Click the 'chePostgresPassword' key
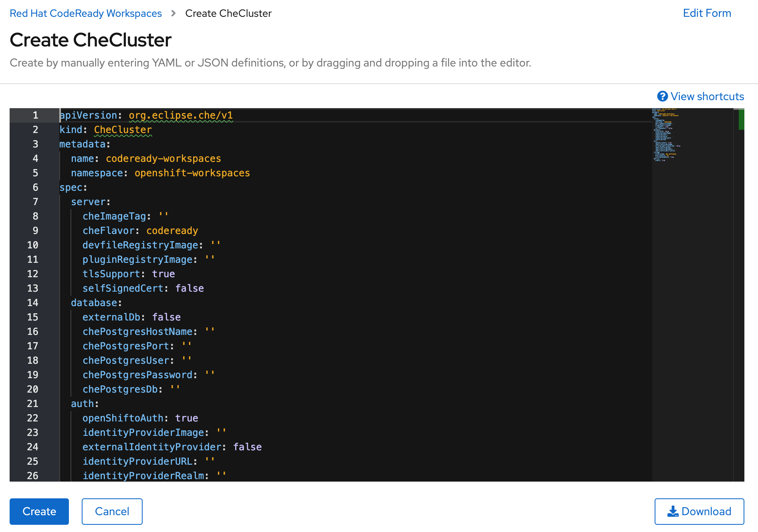 pyautogui.click(x=137, y=375)
